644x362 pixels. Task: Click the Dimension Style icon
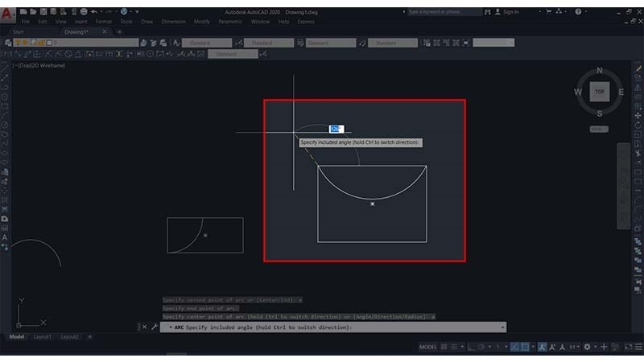point(238,43)
